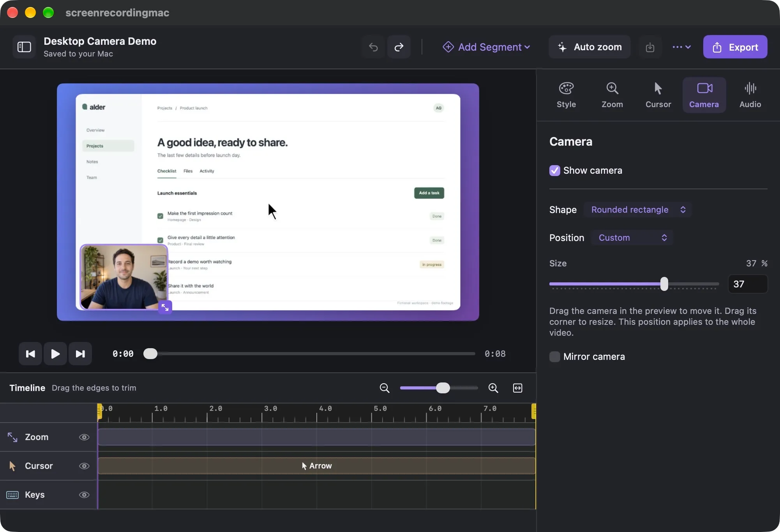Viewport: 780px width, 532px height.
Task: Open the Shape dropdown
Action: pos(638,210)
